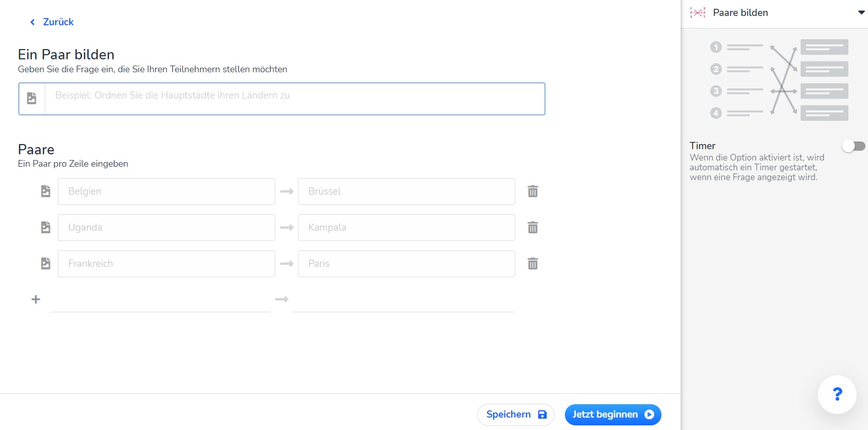
Task: Click the Belgien input field
Action: click(x=166, y=192)
